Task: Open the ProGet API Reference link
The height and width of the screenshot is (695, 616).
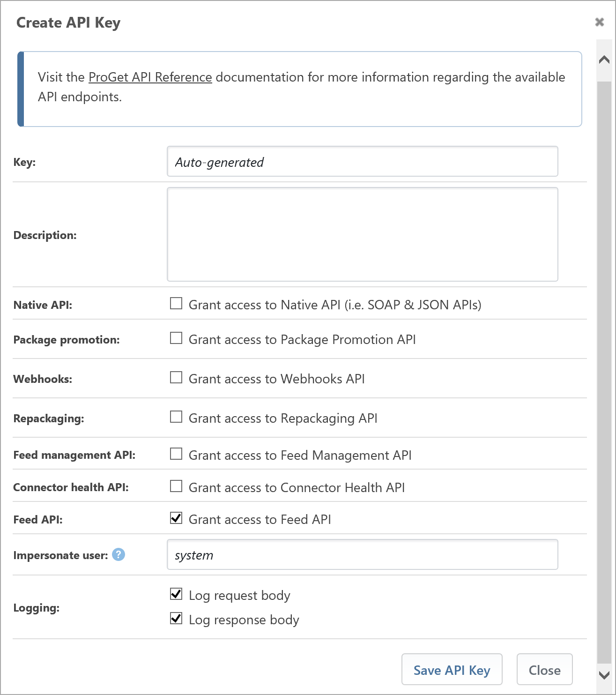Action: pyautogui.click(x=150, y=77)
